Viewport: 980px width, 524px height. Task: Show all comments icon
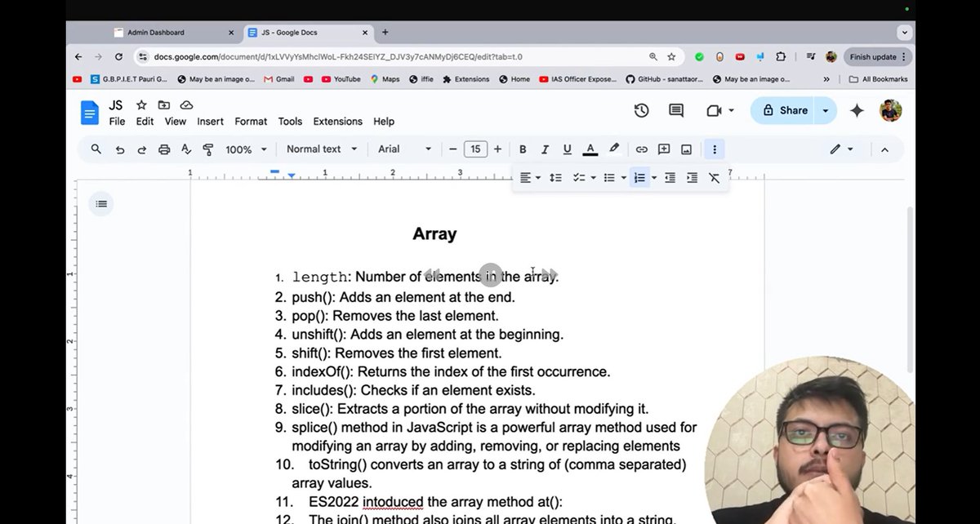click(x=676, y=110)
